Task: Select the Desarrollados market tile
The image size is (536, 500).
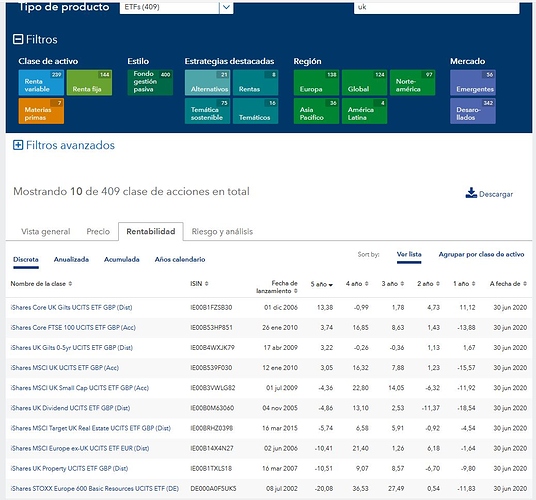Action: [x=473, y=111]
